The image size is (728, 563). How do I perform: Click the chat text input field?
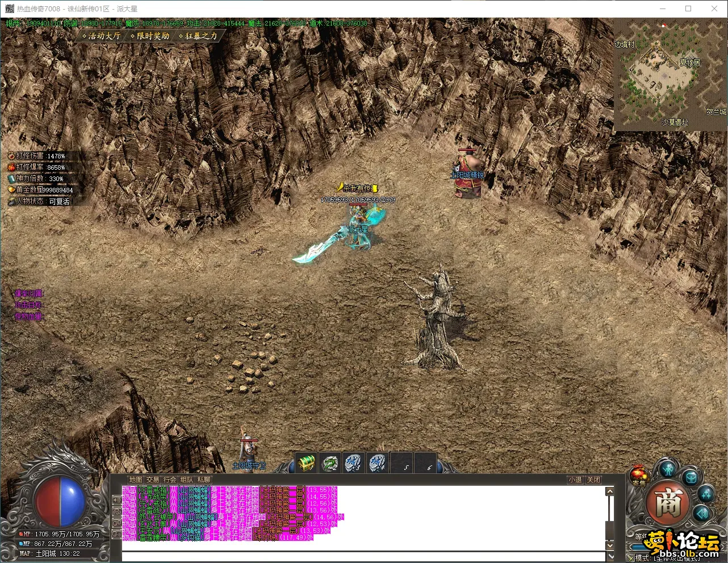click(363, 556)
